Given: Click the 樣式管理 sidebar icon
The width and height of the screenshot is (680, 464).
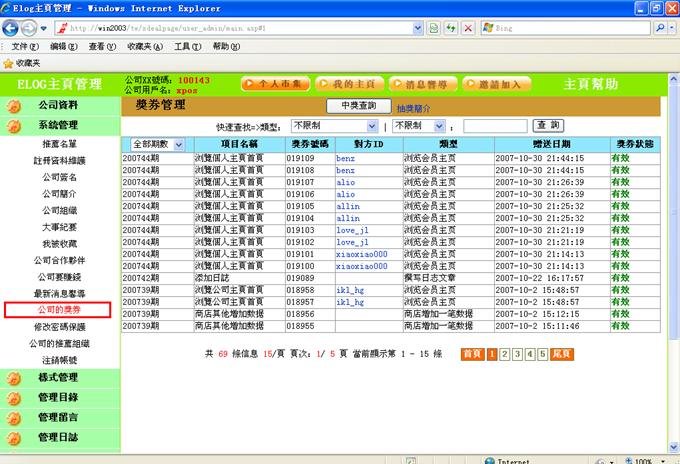Looking at the screenshot, I should coord(15,378).
